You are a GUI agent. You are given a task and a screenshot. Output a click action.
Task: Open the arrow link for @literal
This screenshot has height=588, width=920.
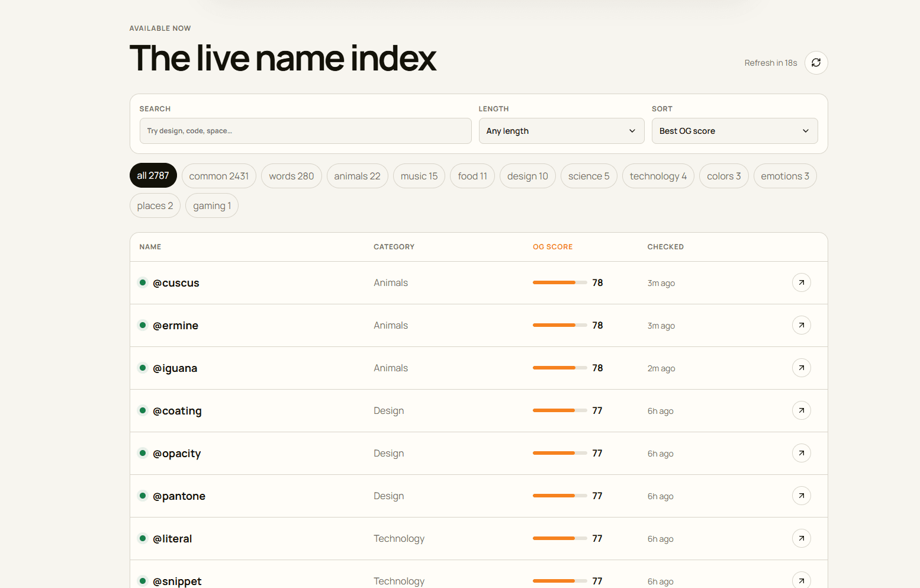801,538
